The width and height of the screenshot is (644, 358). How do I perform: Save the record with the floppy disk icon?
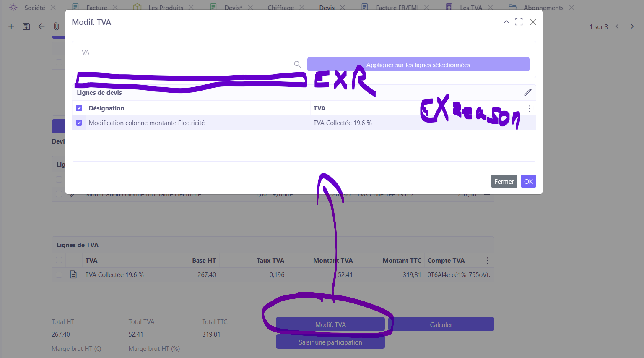[26, 26]
